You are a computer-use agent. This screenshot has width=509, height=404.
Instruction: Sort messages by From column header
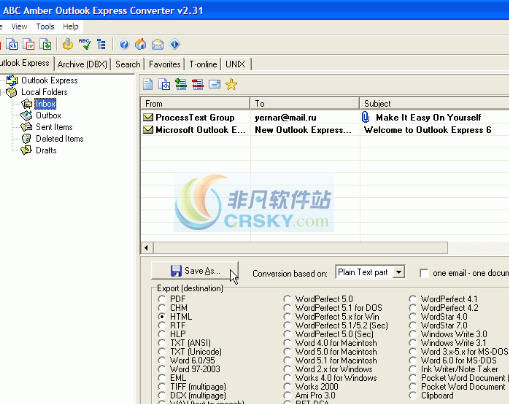(x=195, y=104)
